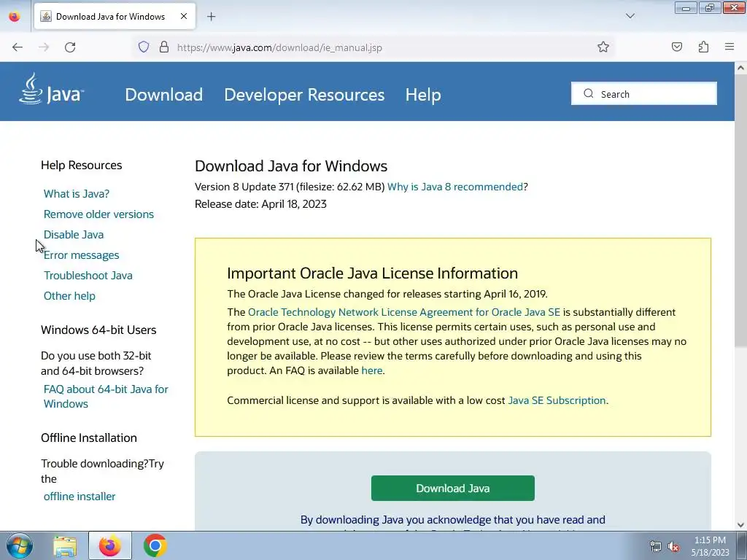Click the page scrollbar thumb
747x560 pixels.
(740, 209)
